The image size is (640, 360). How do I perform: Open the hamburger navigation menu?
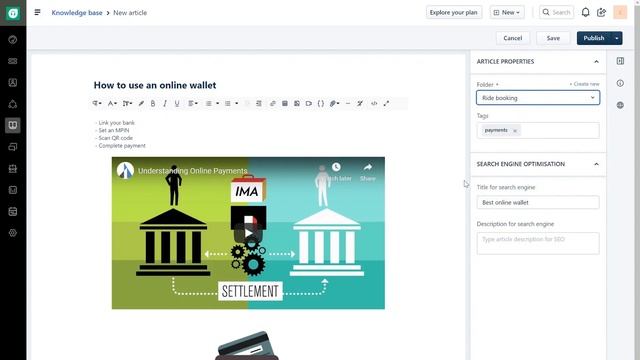point(38,13)
